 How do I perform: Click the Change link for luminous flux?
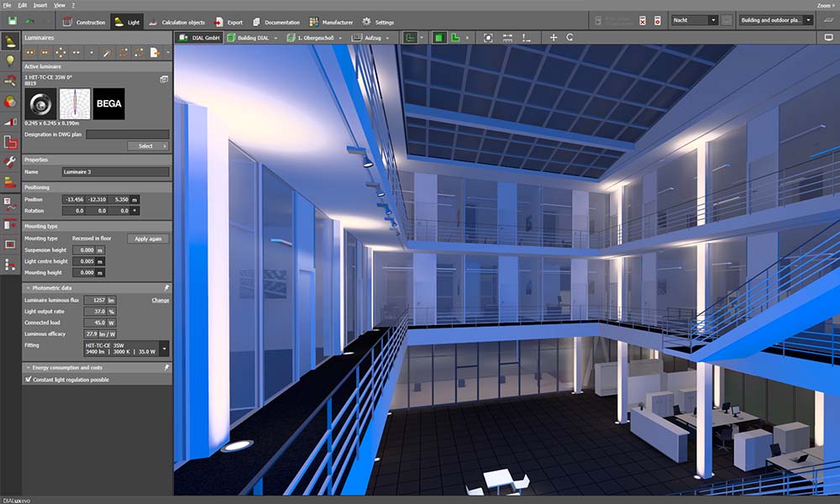[160, 300]
